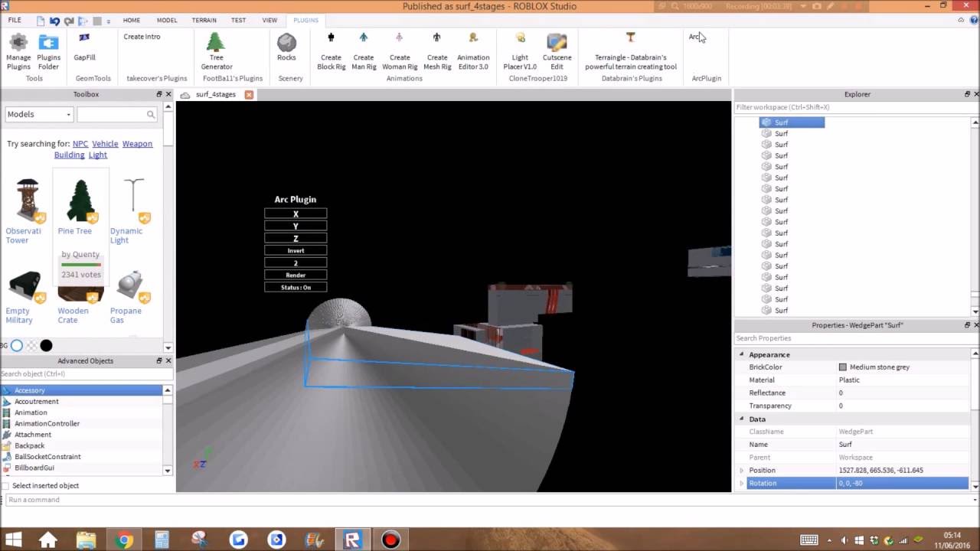This screenshot has height=551, width=980.
Task: Close the surf_4stages tab
Action: pos(249,94)
